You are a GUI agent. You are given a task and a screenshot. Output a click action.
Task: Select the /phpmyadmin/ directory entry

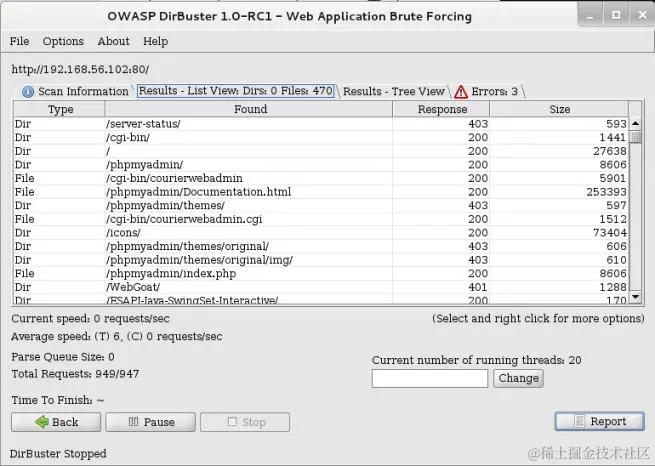tap(321, 165)
